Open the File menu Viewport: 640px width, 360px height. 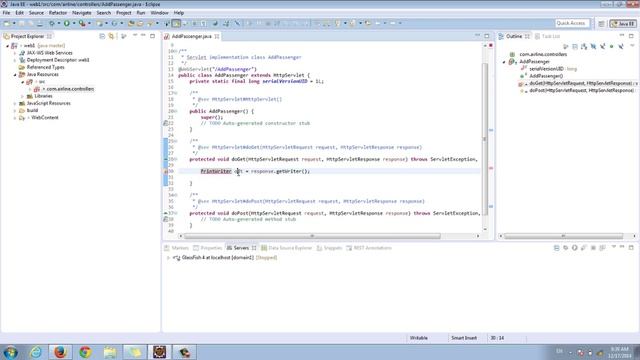[7, 13]
